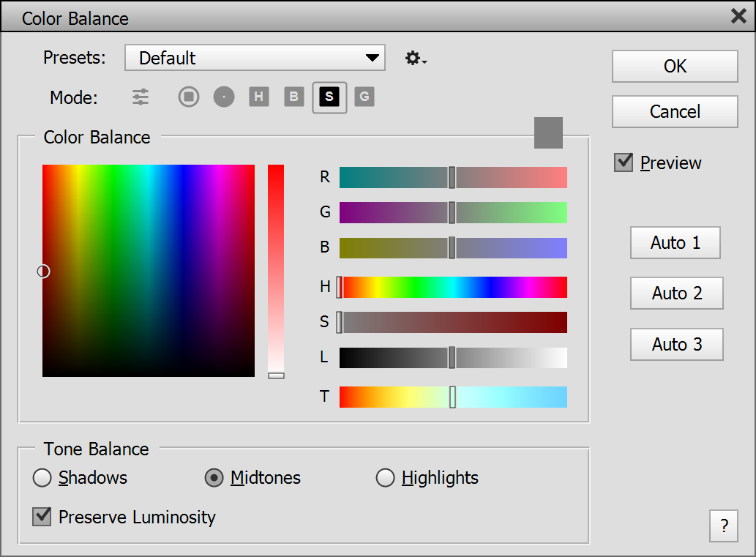Select the Shadows radio button
This screenshot has height=557, width=756.
pos(42,478)
